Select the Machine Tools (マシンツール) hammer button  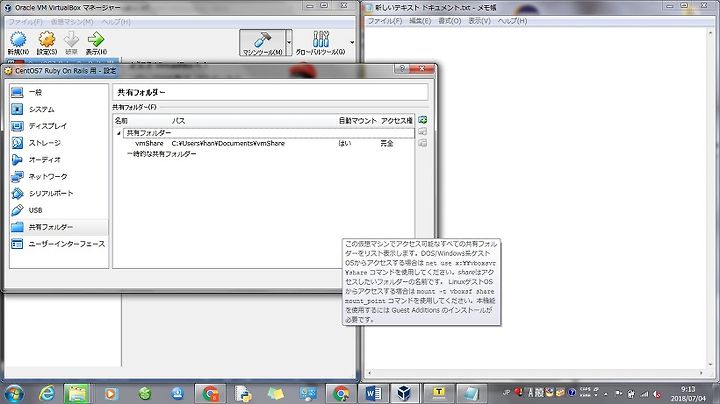(x=262, y=43)
